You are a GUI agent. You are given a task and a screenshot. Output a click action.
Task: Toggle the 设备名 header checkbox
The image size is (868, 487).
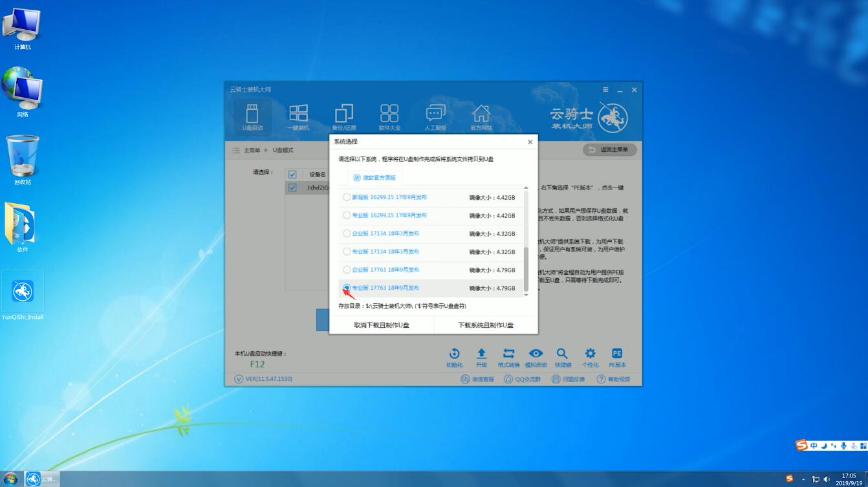[292, 175]
